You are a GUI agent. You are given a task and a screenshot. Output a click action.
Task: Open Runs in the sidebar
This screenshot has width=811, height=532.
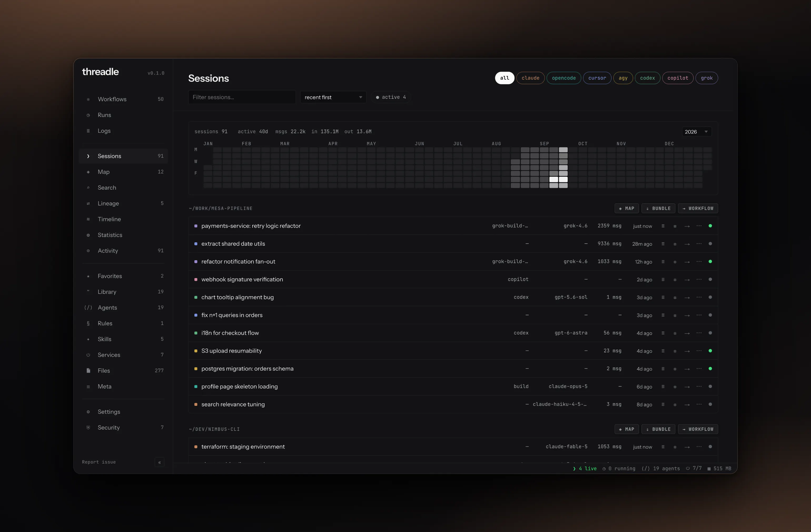pos(123,115)
